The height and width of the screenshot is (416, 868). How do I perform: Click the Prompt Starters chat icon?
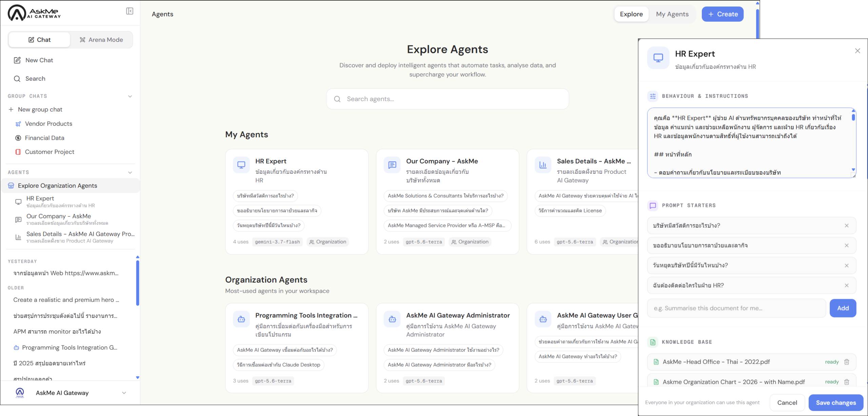click(653, 206)
